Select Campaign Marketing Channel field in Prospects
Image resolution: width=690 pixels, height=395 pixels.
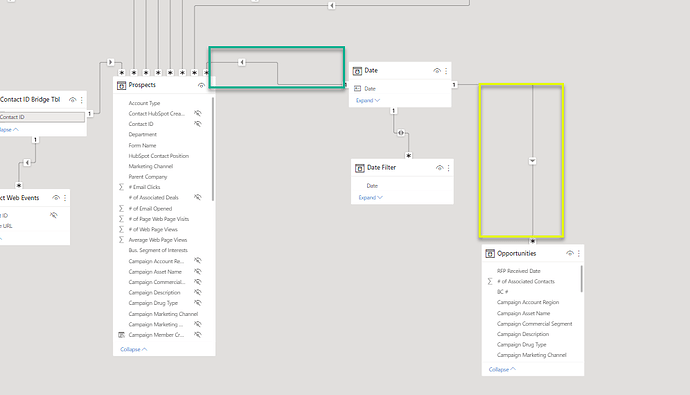[x=163, y=314]
